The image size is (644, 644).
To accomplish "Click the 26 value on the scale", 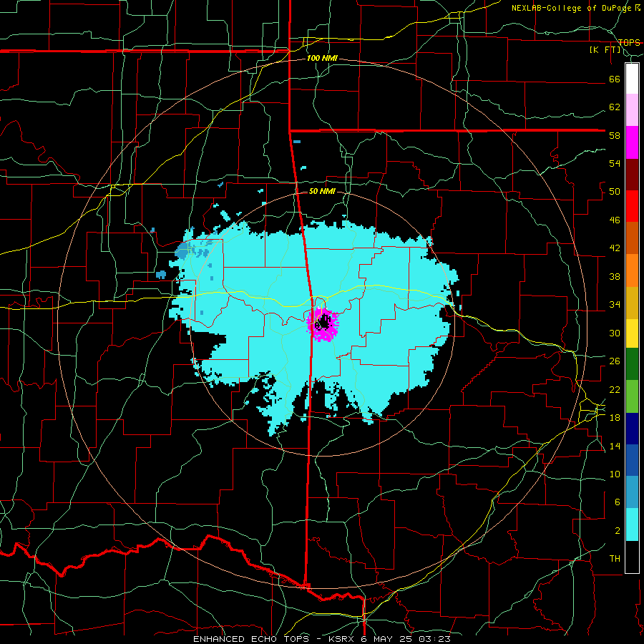I will point(615,361).
